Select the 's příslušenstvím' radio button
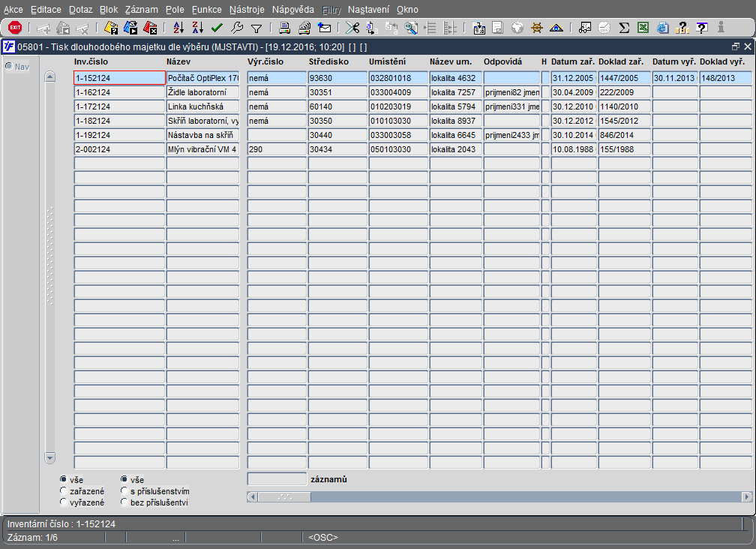The image size is (756, 549). (x=124, y=490)
